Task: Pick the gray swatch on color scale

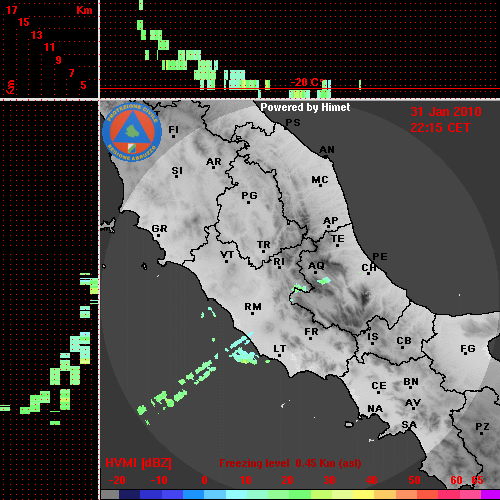Action: [x=110, y=495]
